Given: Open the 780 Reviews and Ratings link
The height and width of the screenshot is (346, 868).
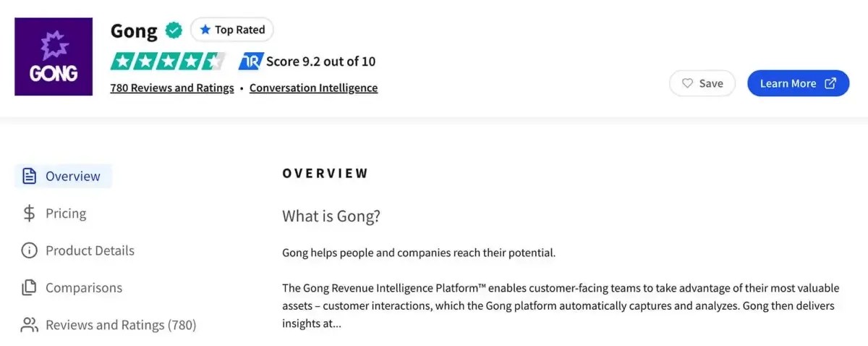Looking at the screenshot, I should tap(172, 88).
